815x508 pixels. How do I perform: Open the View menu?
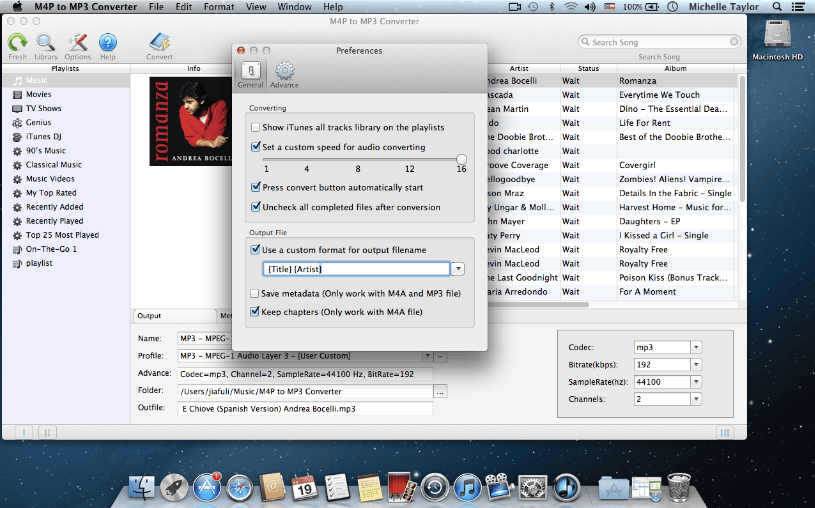[256, 7]
